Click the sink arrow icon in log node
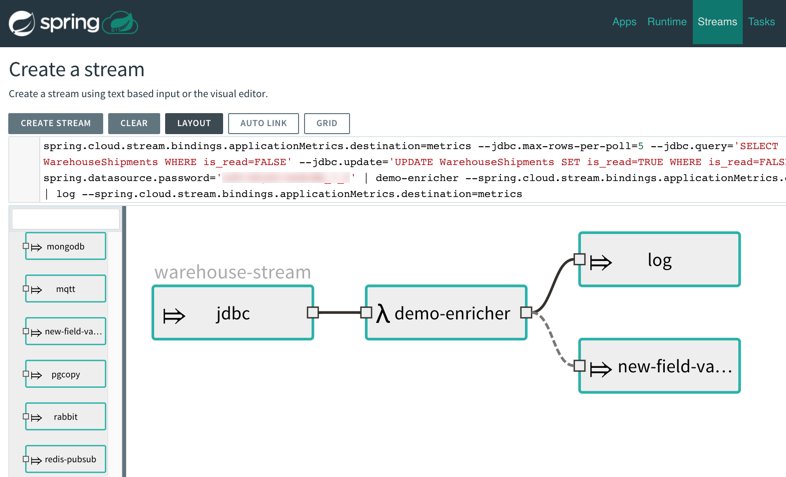This screenshot has height=477, width=786. click(x=601, y=262)
